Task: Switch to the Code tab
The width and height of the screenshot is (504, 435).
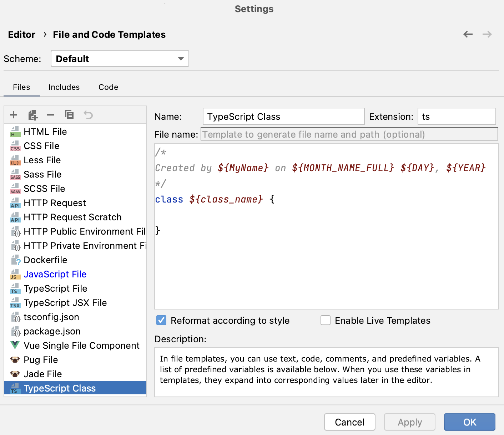Action: click(108, 87)
